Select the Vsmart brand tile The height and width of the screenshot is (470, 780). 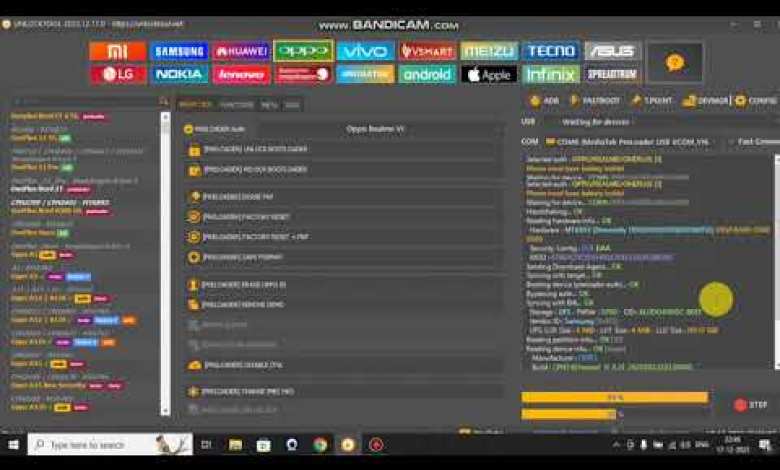[x=427, y=51]
